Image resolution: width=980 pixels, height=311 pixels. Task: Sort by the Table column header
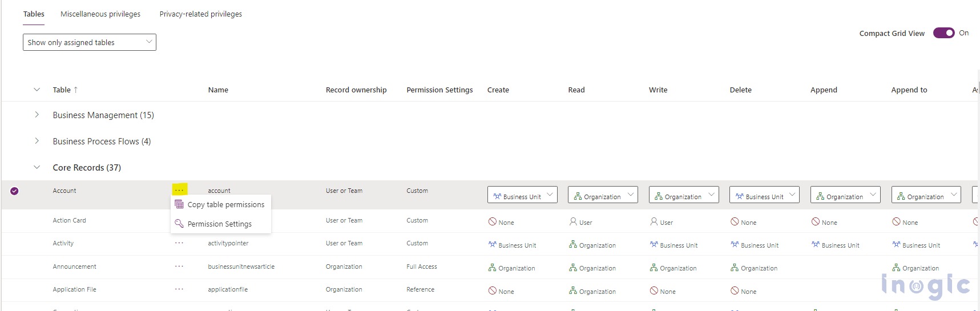tap(62, 90)
